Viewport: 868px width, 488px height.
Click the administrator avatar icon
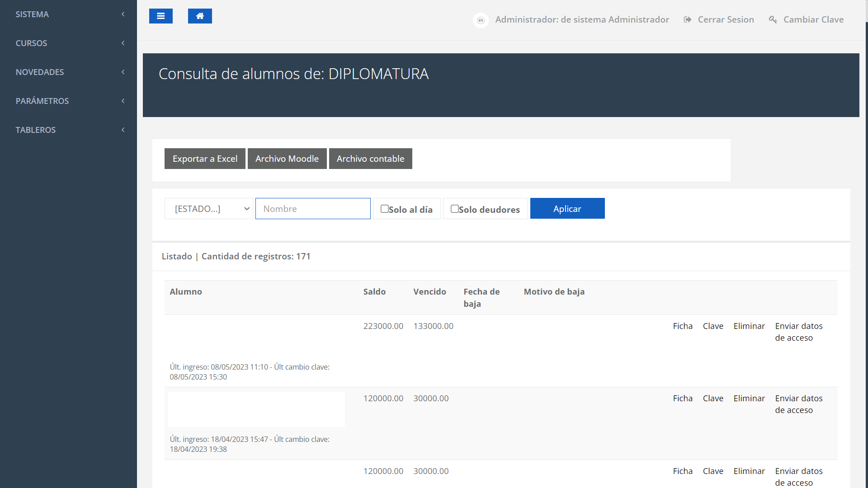pos(481,20)
